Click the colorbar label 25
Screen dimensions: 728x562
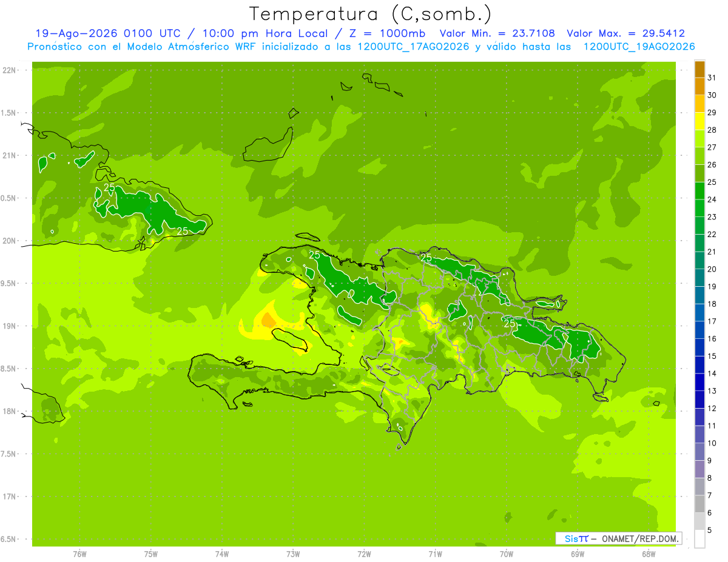pos(712,182)
